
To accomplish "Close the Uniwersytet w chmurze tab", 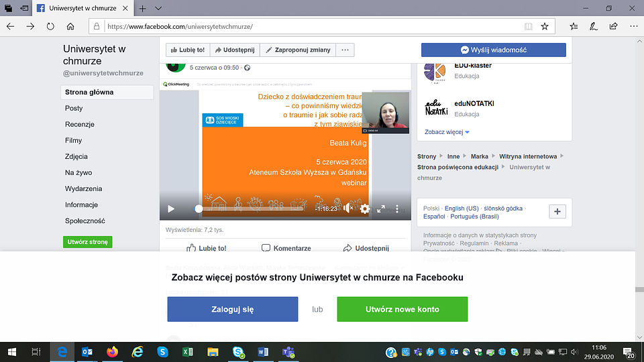I will point(125,8).
